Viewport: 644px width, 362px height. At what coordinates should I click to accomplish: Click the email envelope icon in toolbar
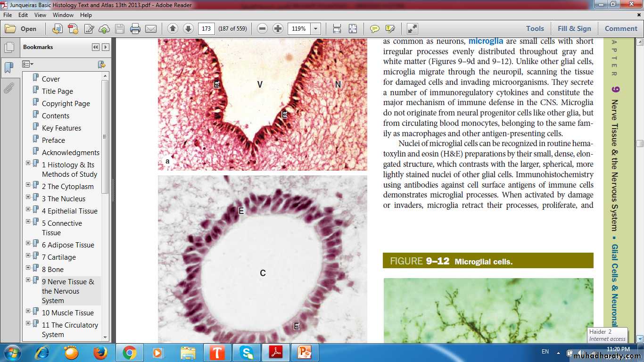[151, 29]
